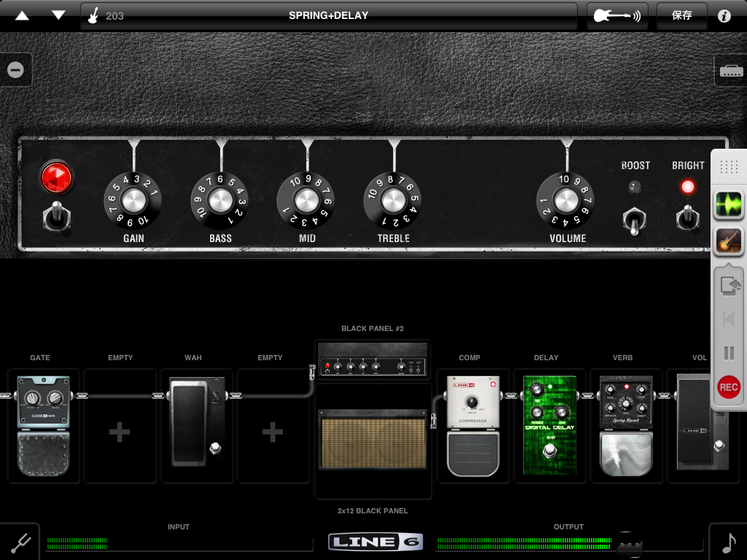Click the BLACK PANEL #2 label
747x560 pixels.
[x=373, y=329]
